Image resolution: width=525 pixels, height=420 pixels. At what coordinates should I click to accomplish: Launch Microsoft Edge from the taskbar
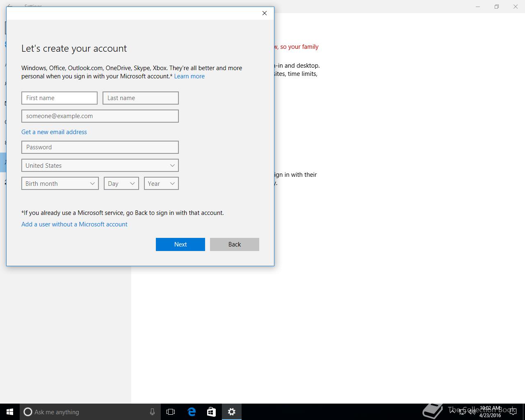point(192,412)
